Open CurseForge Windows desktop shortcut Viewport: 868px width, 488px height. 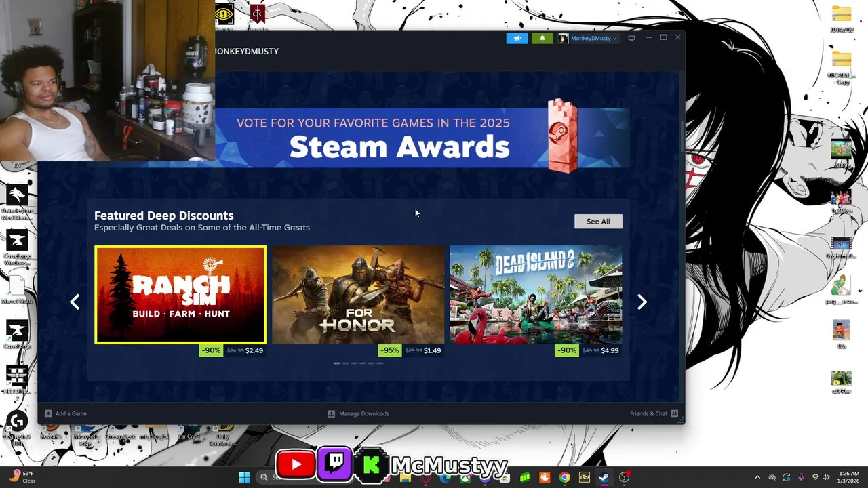pos(17,247)
